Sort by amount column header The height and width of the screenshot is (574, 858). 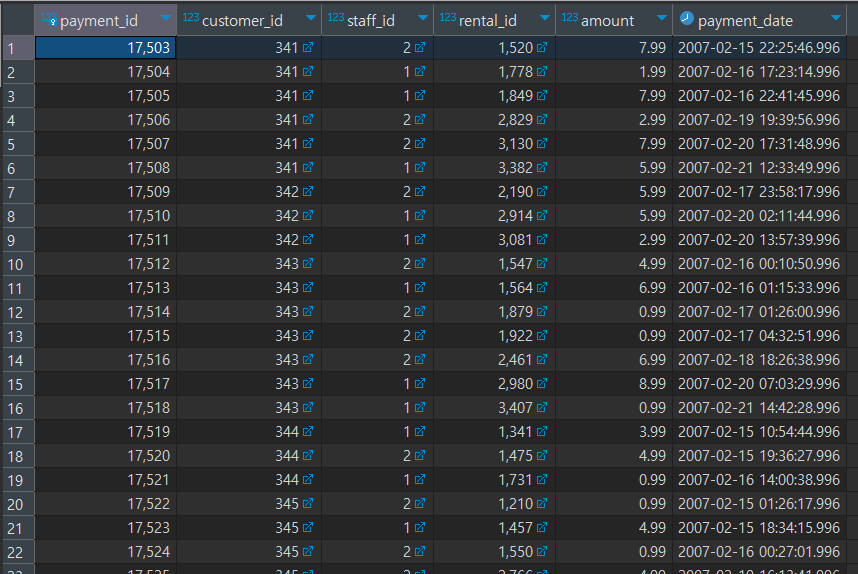tap(607, 21)
